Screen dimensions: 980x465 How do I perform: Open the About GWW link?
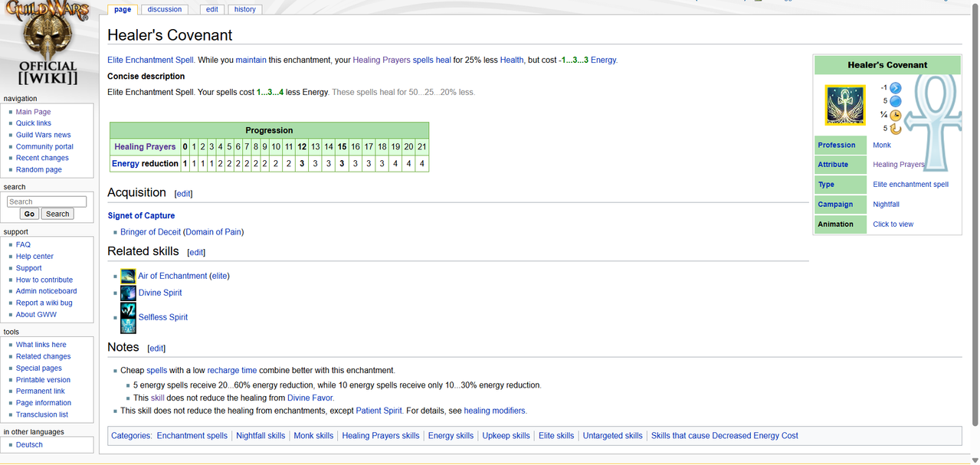(36, 314)
